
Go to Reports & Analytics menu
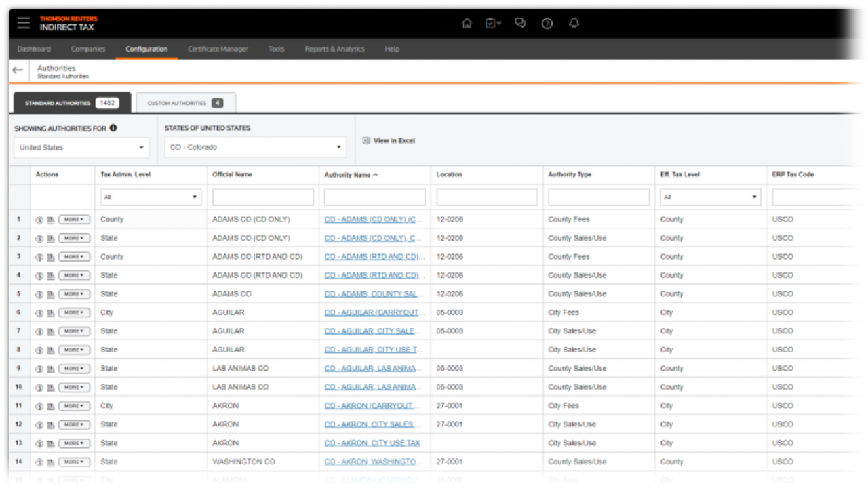tap(334, 49)
